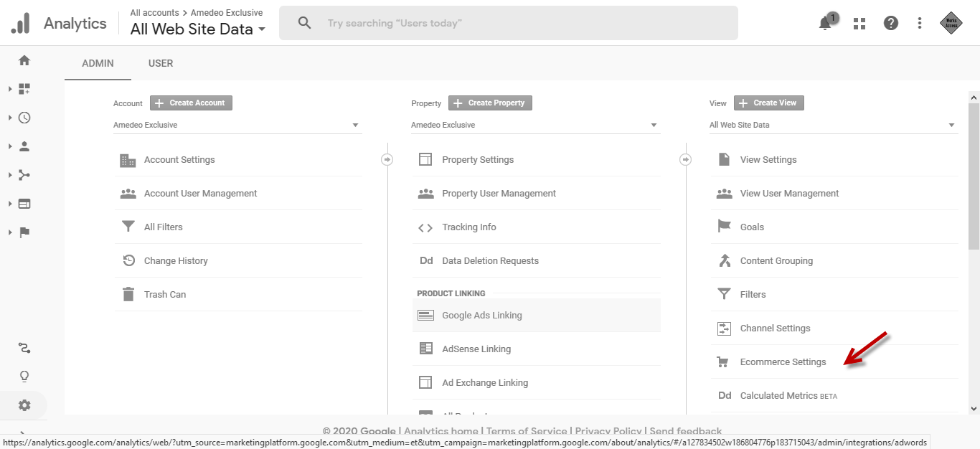Select the ADMIN tab
The height and width of the screenshot is (449, 980).
pyautogui.click(x=98, y=63)
